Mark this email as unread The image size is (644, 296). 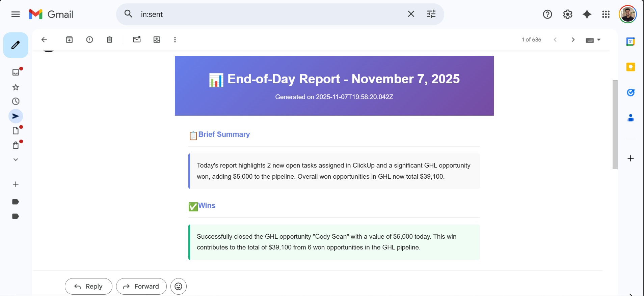(137, 39)
